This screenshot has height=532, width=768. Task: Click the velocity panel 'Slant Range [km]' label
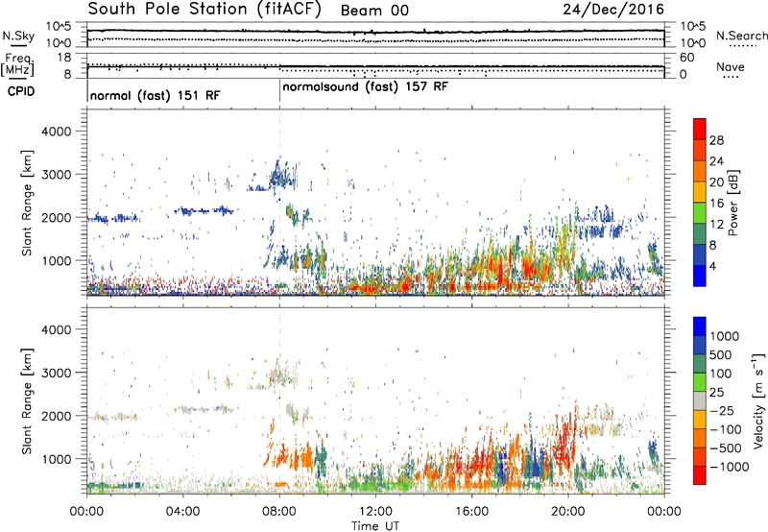click(27, 400)
